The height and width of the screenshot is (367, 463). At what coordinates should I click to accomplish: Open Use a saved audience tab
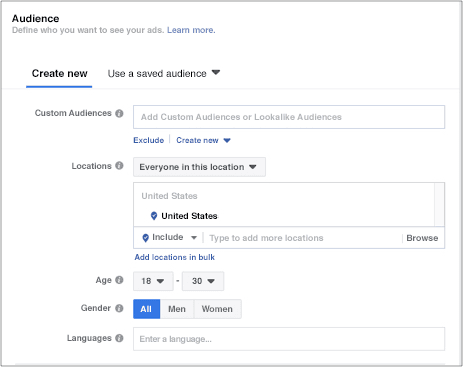coord(164,74)
